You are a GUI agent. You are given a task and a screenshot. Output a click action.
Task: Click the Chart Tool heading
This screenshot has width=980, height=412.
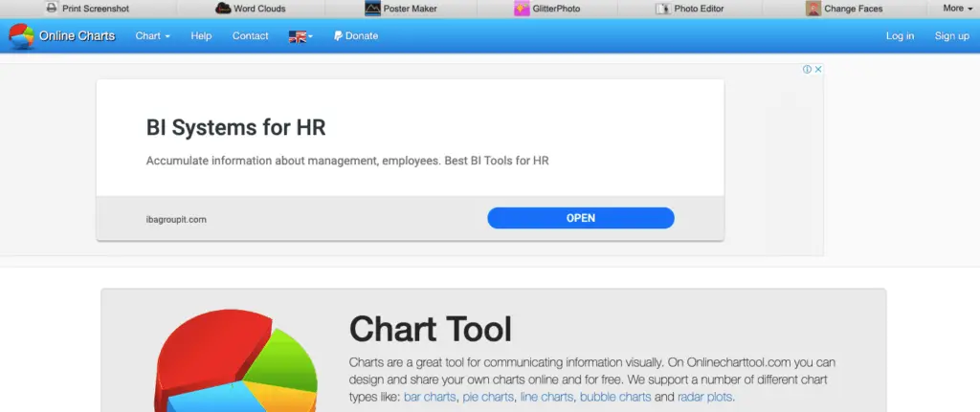click(x=430, y=328)
